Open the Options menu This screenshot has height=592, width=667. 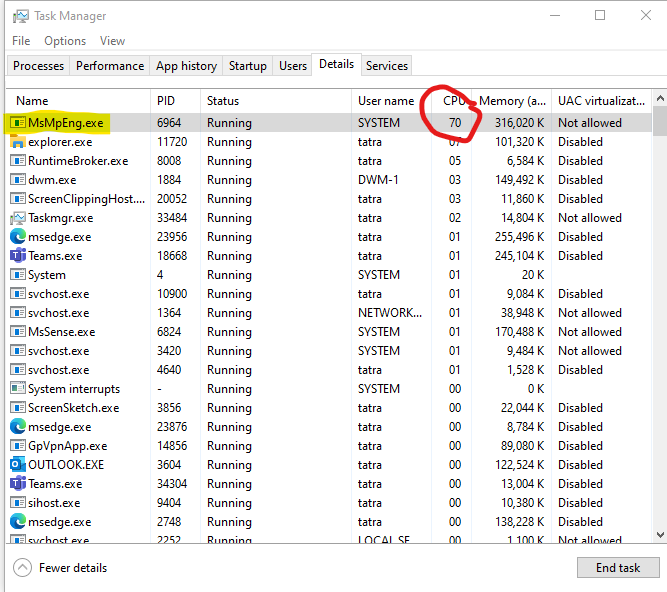(x=65, y=41)
